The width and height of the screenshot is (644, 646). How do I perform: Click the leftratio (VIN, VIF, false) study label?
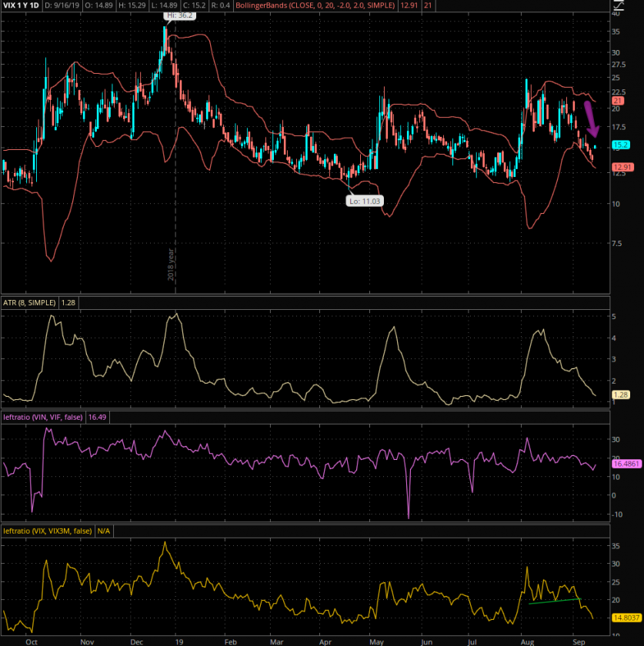[44, 416]
